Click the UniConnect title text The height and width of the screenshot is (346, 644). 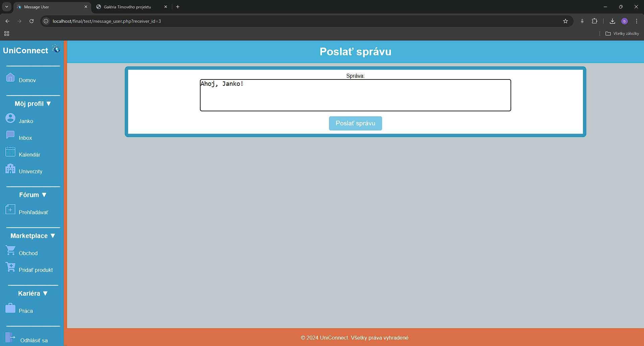(25, 51)
